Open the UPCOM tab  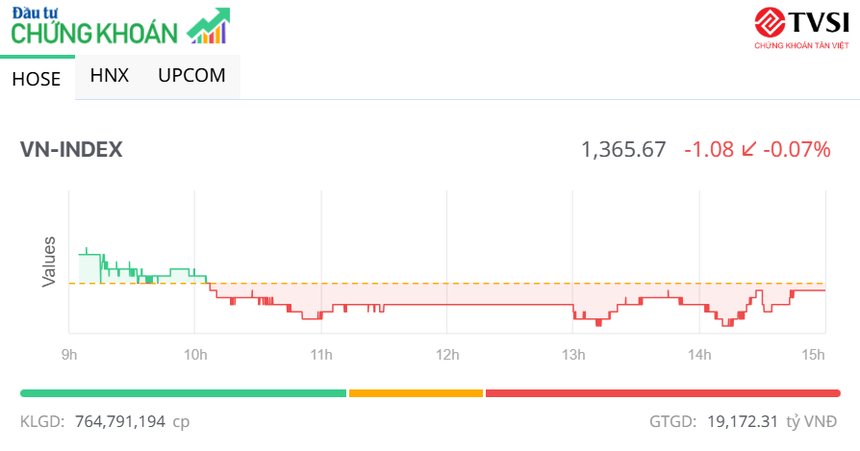coord(191,75)
